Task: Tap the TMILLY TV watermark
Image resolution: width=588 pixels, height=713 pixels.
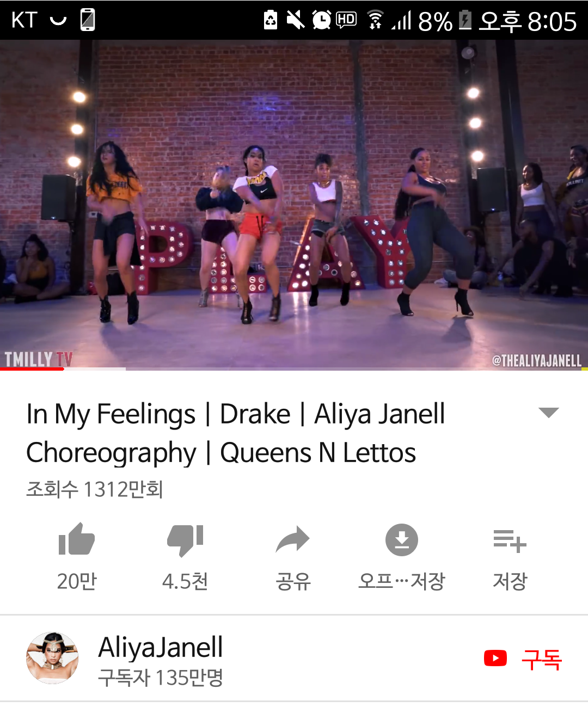Action: coord(38,359)
